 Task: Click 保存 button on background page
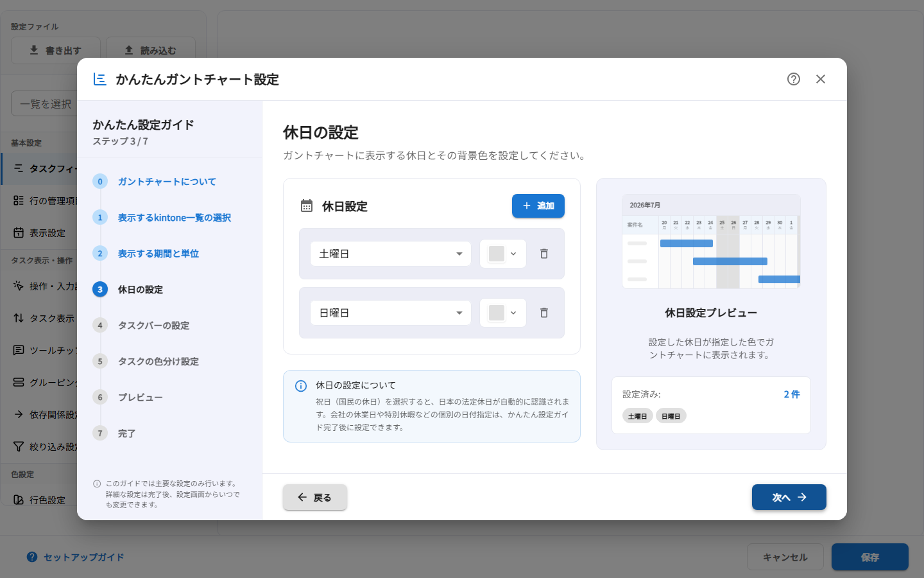tap(870, 557)
